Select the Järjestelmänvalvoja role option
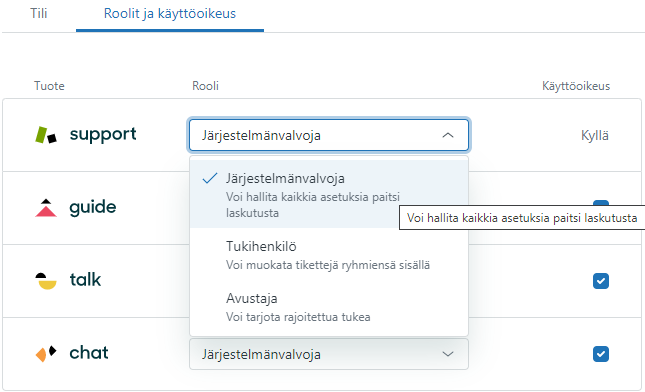645x392 pixels. [329, 195]
